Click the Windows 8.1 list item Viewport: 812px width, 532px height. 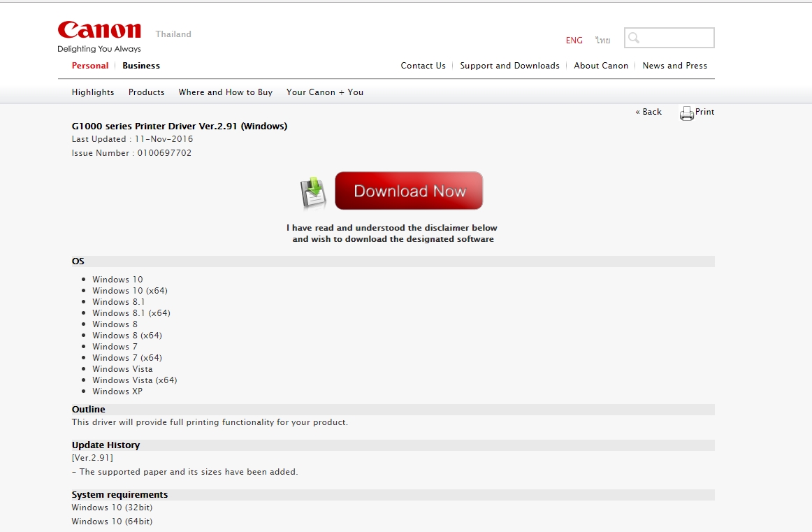pyautogui.click(x=119, y=302)
